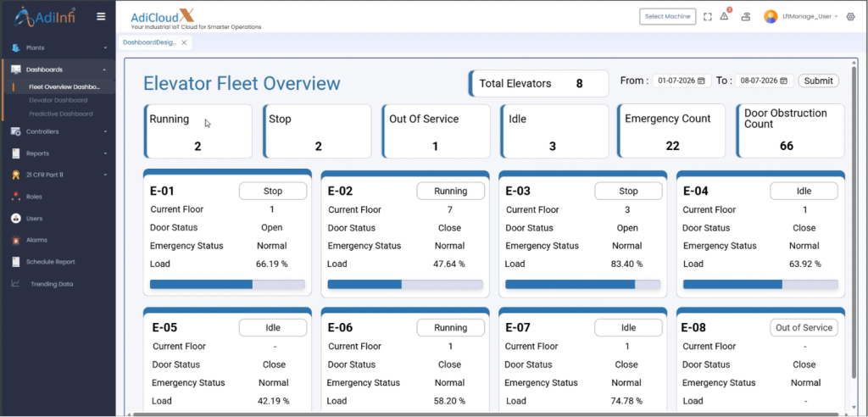The width and height of the screenshot is (868, 417).
Task: Open Predictive Dashboard menu item
Action: point(61,114)
